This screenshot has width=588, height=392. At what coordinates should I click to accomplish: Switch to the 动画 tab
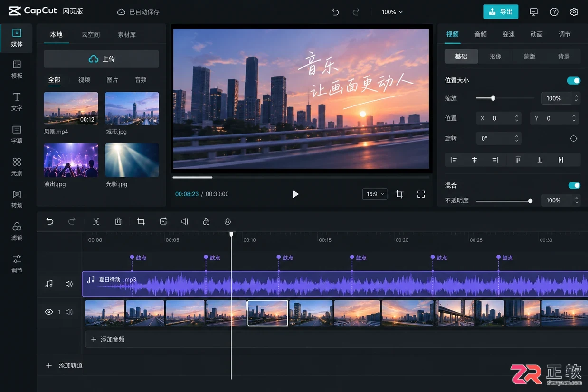point(537,34)
